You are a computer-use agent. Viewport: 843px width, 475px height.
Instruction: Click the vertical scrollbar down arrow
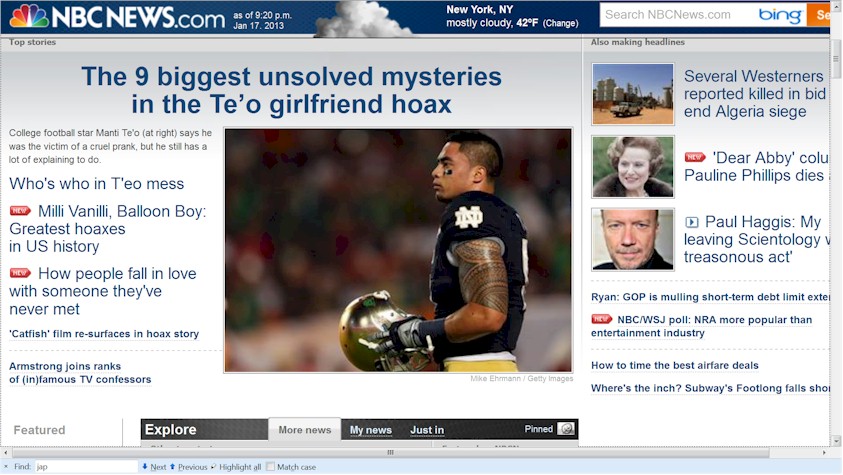point(836,441)
